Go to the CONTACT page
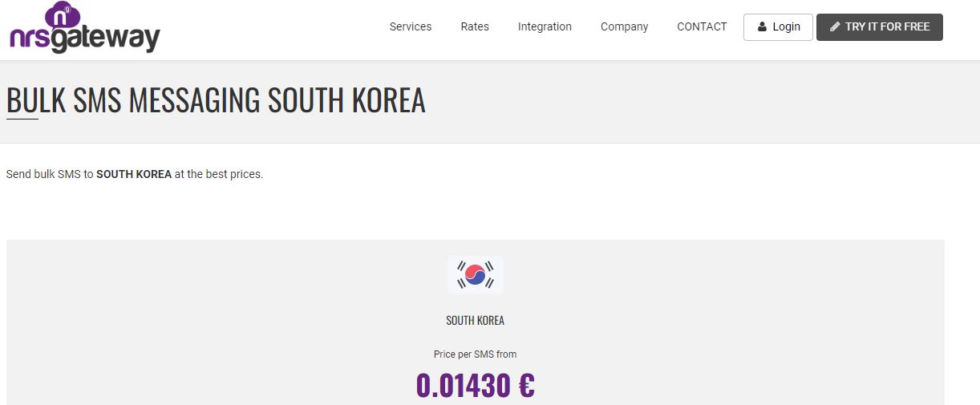This screenshot has height=405, width=980. pyautogui.click(x=702, y=26)
